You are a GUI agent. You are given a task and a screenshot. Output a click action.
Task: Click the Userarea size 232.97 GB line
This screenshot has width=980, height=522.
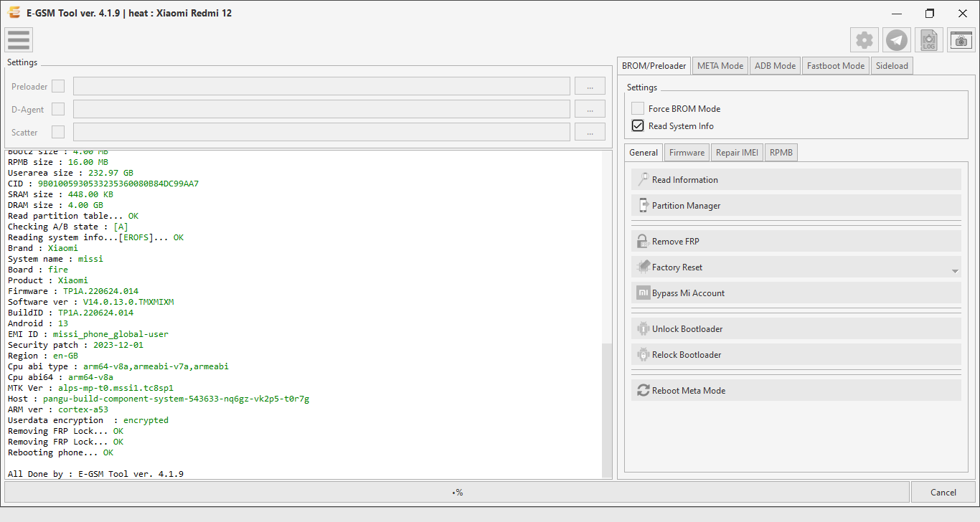coord(70,173)
